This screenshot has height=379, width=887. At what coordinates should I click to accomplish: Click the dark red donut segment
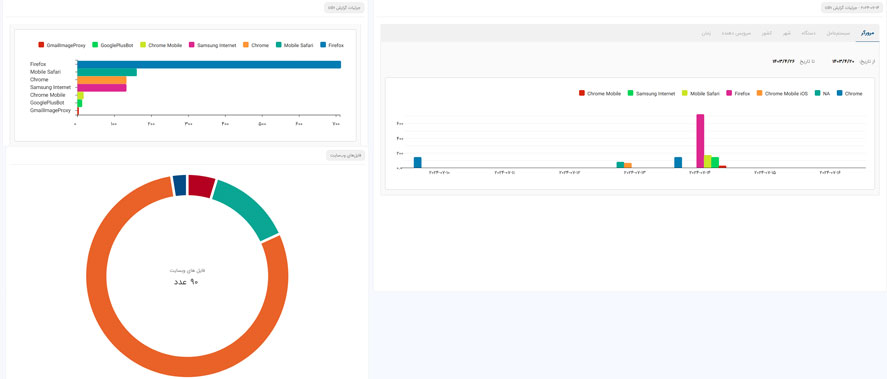201,186
